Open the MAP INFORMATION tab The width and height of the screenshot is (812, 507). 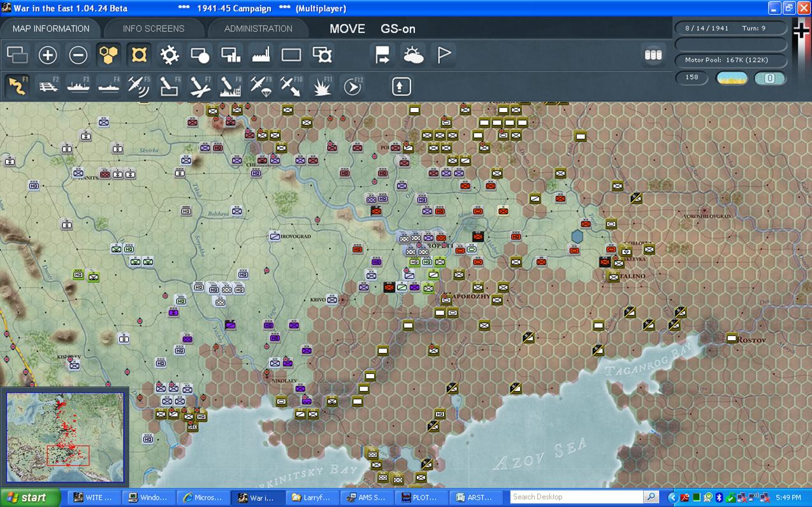51,29
